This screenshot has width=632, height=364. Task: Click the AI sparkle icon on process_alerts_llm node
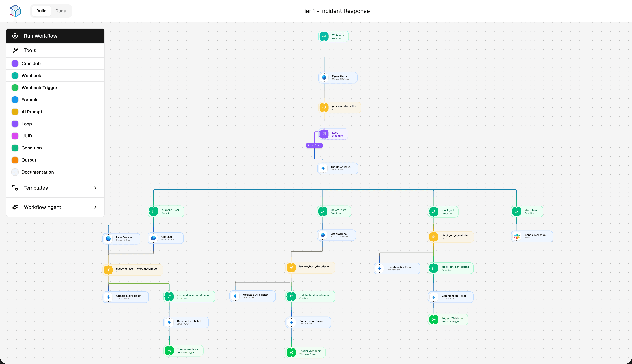tap(324, 107)
